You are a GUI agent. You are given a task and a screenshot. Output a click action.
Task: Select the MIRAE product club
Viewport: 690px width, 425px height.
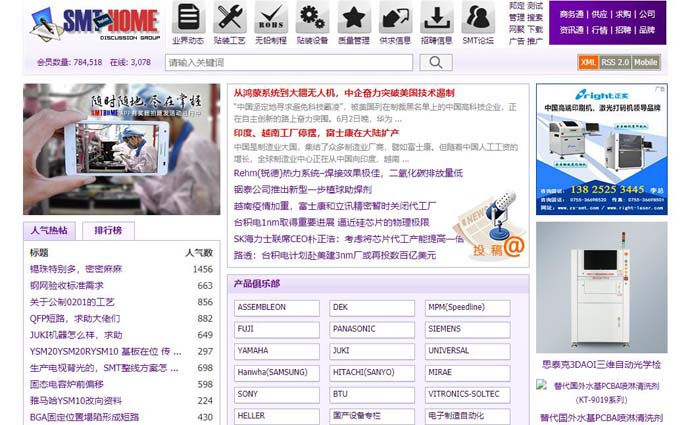[x=467, y=373]
